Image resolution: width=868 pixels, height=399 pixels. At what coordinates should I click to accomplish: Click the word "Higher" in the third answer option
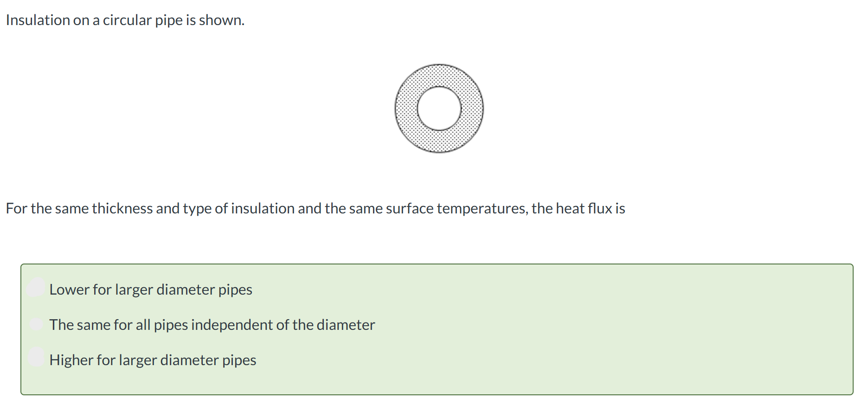[71, 360]
